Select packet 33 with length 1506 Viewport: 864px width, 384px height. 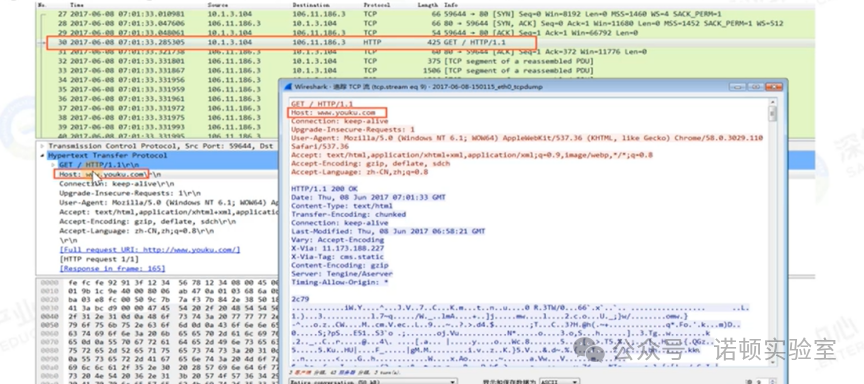[x=424, y=71]
